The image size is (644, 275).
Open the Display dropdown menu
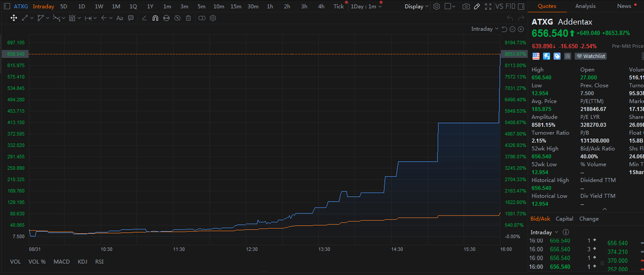click(x=416, y=6)
